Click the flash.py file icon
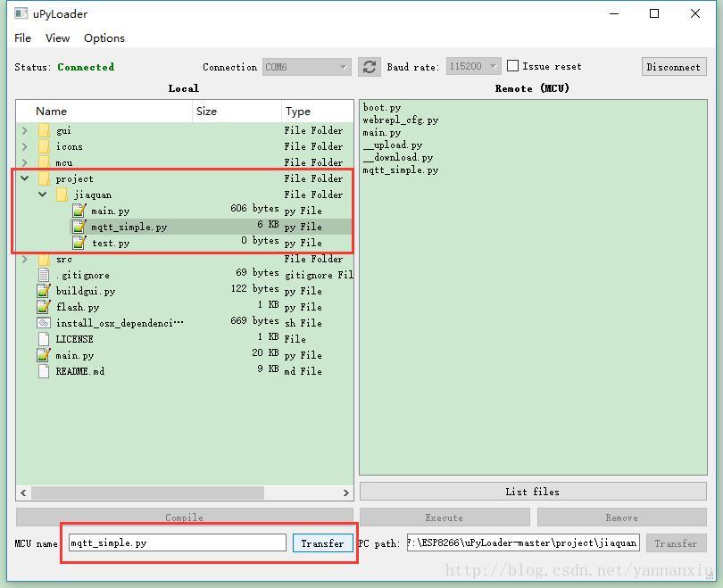 44,307
